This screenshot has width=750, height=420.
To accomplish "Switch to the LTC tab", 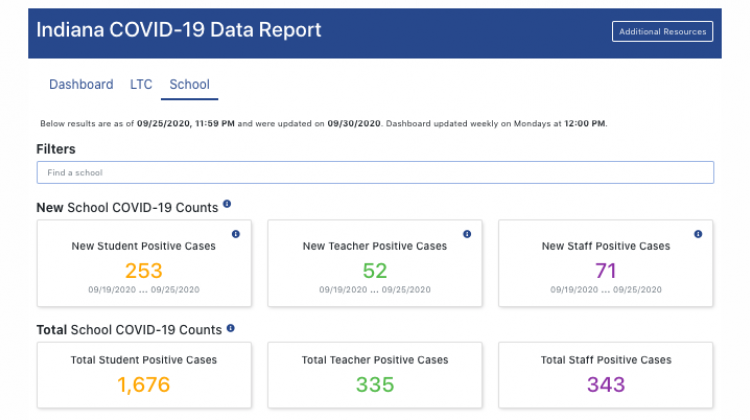I will coord(141,85).
